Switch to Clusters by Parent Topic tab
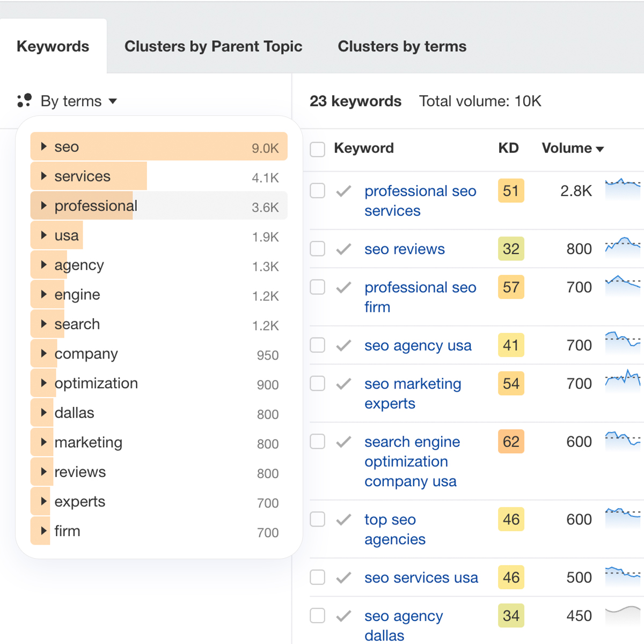This screenshot has width=644, height=644. (213, 47)
